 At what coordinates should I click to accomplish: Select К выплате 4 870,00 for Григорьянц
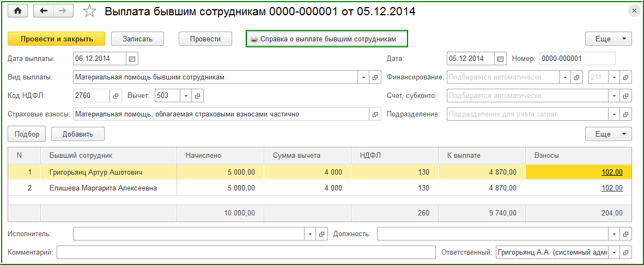pos(482,172)
